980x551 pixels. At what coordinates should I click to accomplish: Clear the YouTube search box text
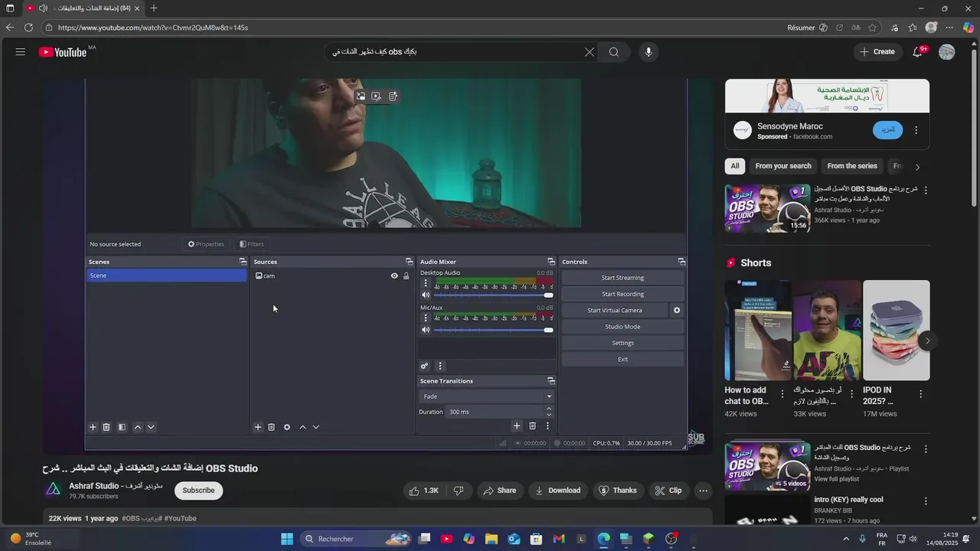[589, 52]
